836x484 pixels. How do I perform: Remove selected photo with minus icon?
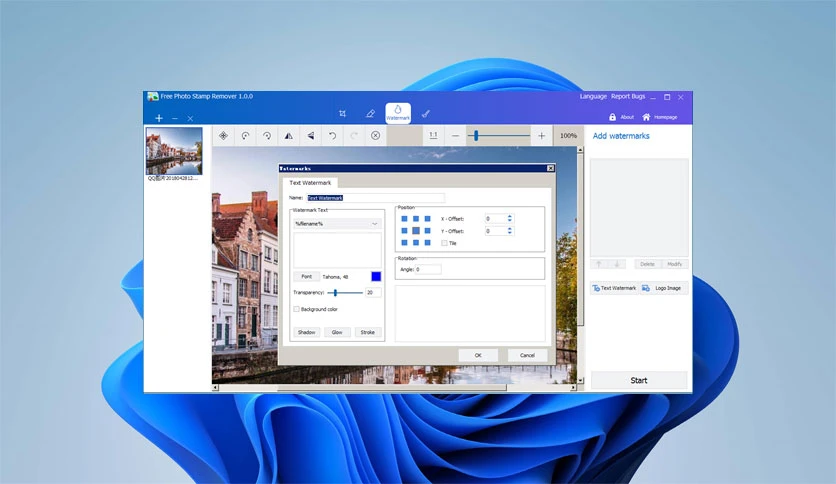click(x=174, y=118)
